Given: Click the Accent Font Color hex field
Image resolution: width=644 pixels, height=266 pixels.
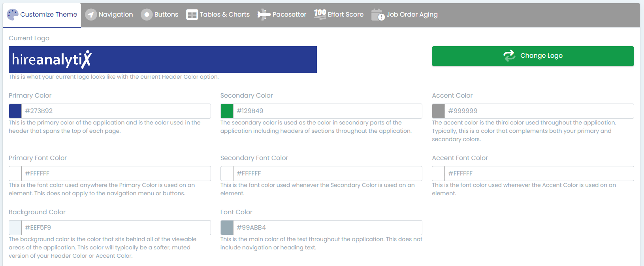Looking at the screenshot, I should 539,174.
